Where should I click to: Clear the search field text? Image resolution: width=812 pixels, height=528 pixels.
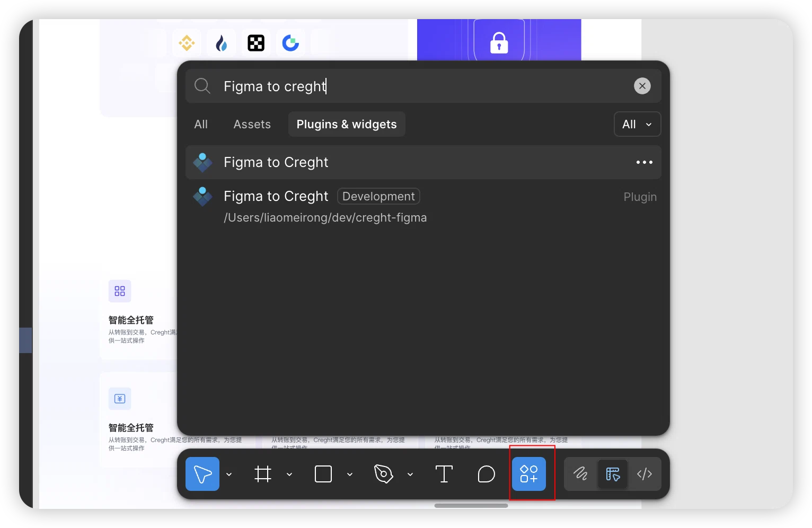pos(642,86)
